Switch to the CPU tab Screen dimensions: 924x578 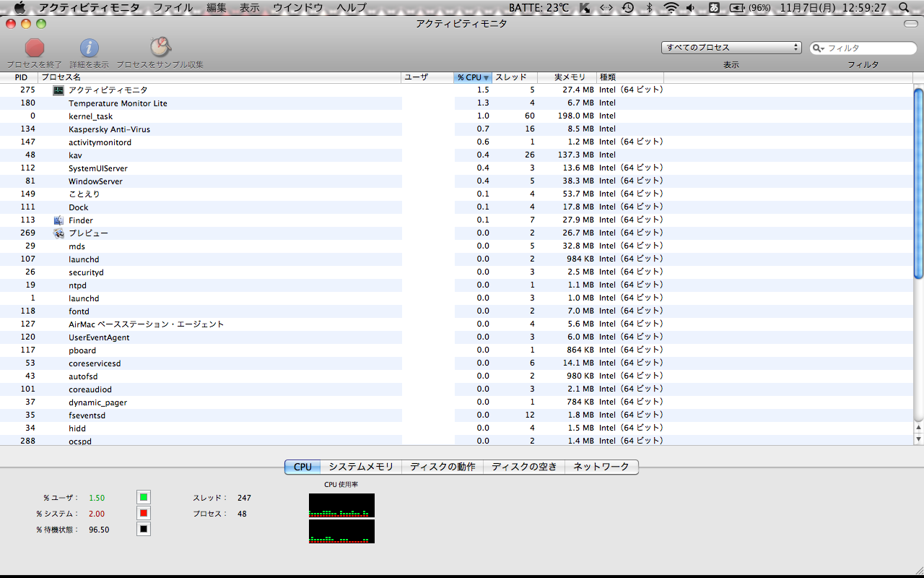[302, 467]
